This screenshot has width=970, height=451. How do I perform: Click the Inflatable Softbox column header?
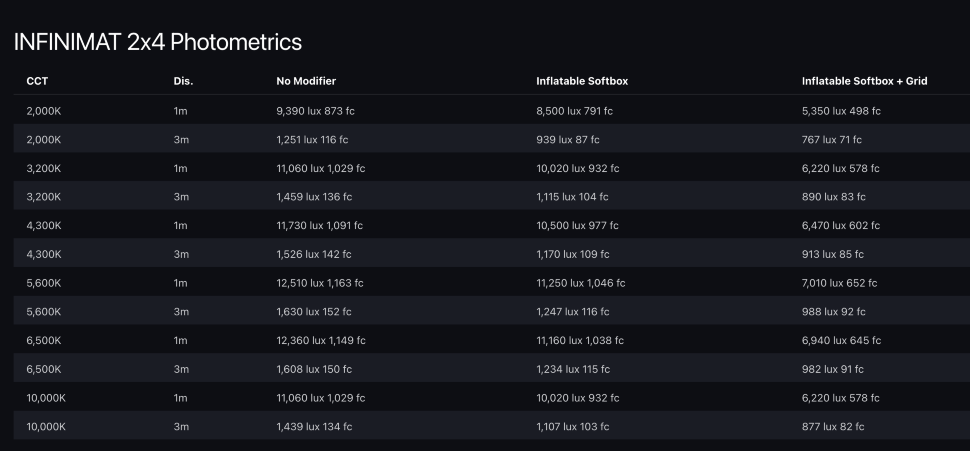[582, 81]
